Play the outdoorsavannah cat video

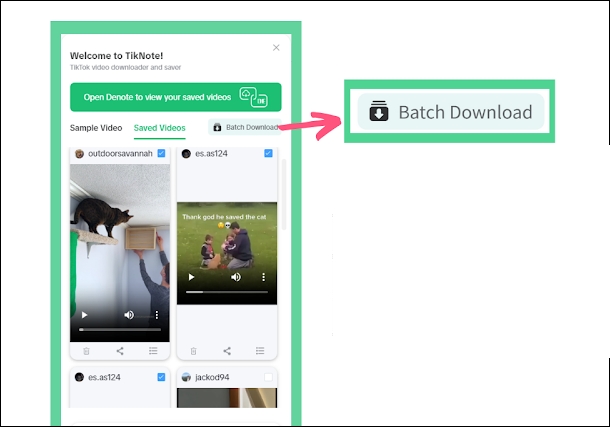pos(84,315)
